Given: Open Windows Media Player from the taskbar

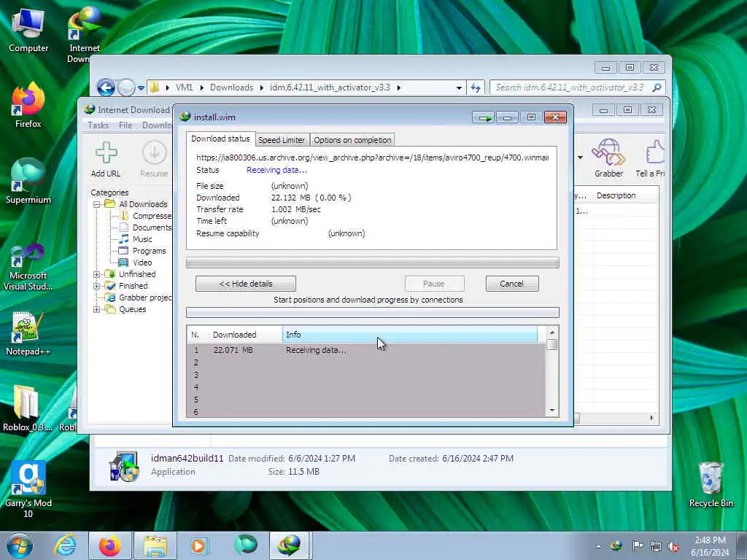Looking at the screenshot, I should [199, 545].
